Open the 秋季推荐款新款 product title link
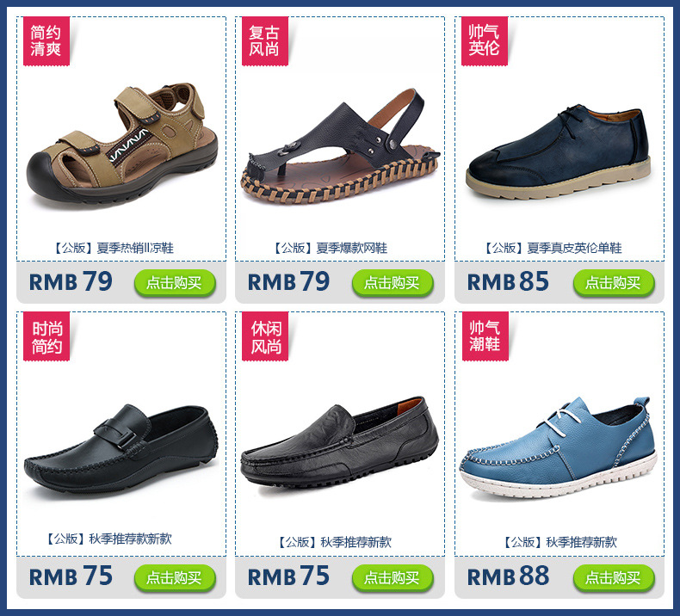Image resolution: width=680 pixels, height=616 pixels. (x=109, y=539)
